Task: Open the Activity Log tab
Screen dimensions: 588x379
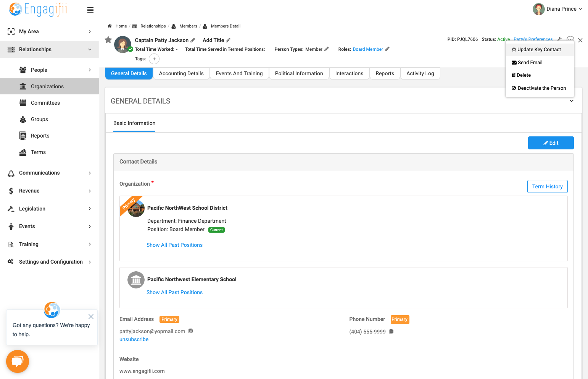Action: pyautogui.click(x=420, y=73)
